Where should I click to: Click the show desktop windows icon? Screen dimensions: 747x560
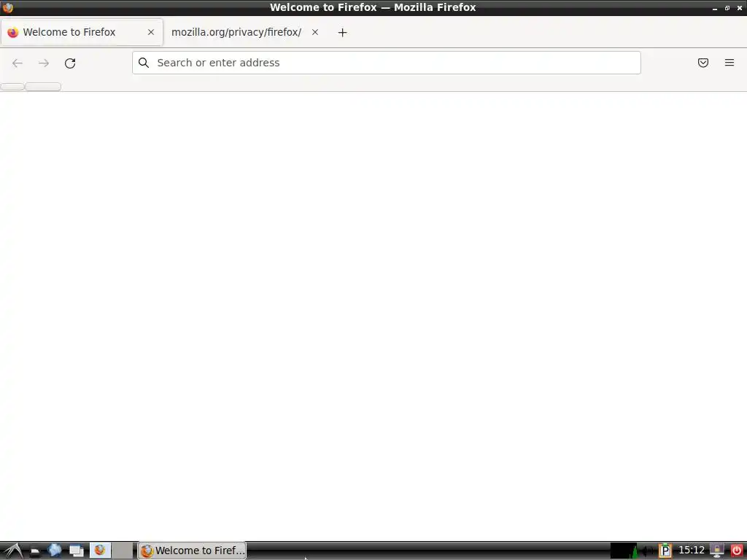[x=76, y=551]
